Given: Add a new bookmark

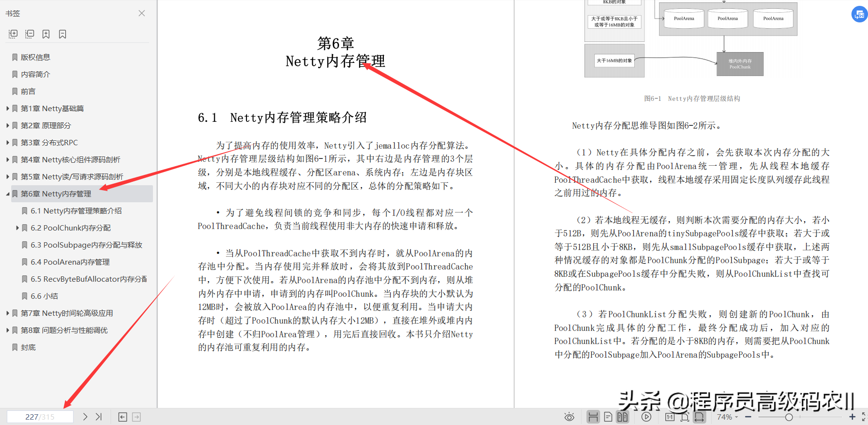Looking at the screenshot, I should pyautogui.click(x=46, y=34).
